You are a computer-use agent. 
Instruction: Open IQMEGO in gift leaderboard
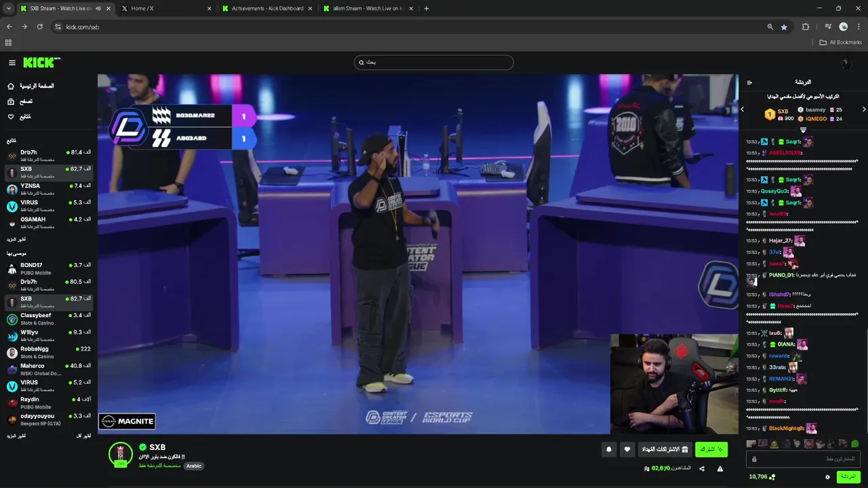pyautogui.click(x=816, y=119)
